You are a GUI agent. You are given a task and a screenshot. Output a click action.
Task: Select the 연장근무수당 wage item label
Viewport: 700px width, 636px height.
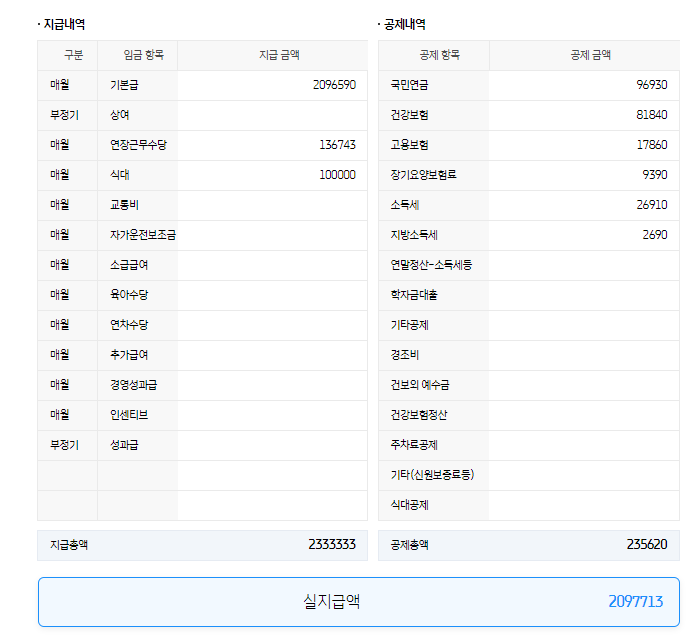(138, 145)
